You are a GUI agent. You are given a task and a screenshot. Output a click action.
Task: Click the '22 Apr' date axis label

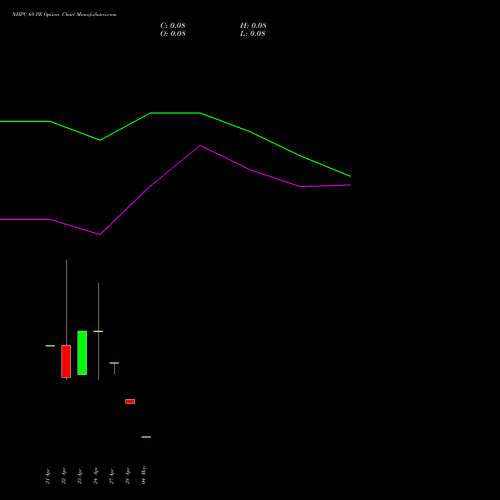pos(64,476)
